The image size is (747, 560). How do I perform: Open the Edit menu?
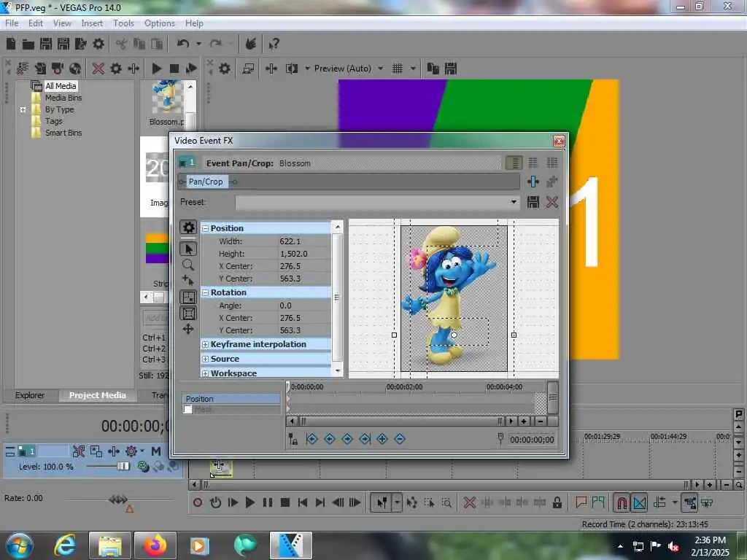[35, 23]
